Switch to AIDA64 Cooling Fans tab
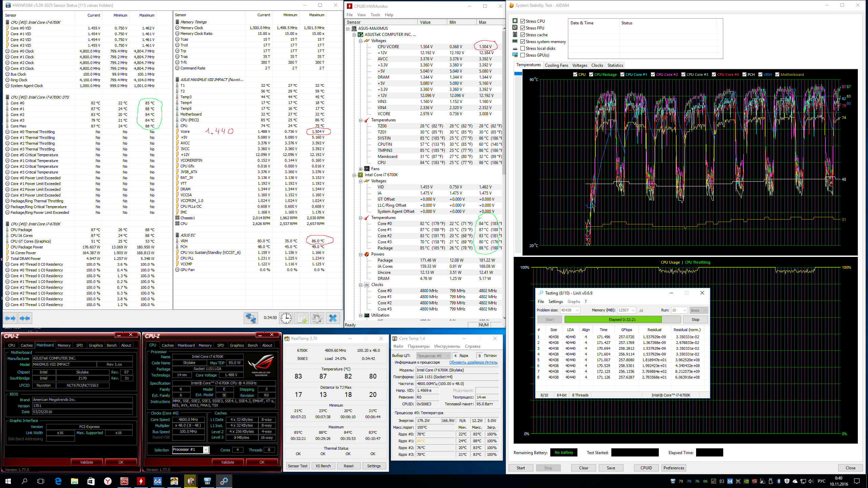 pyautogui.click(x=556, y=65)
